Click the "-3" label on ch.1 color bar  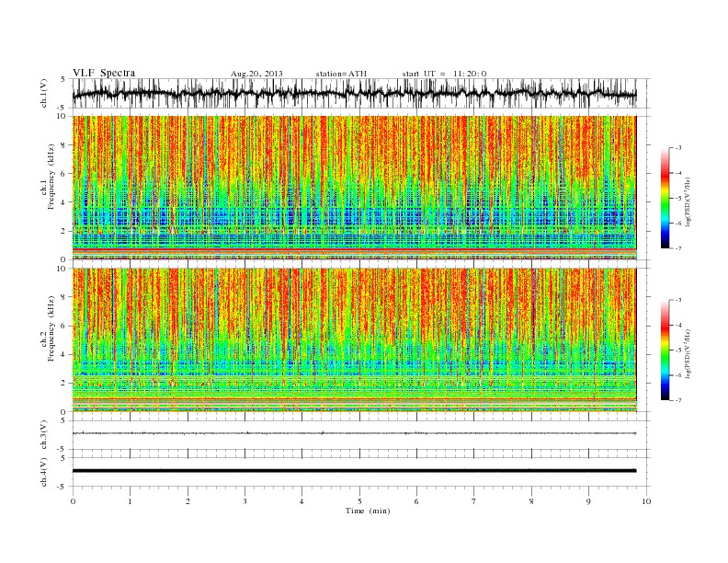pyautogui.click(x=677, y=148)
